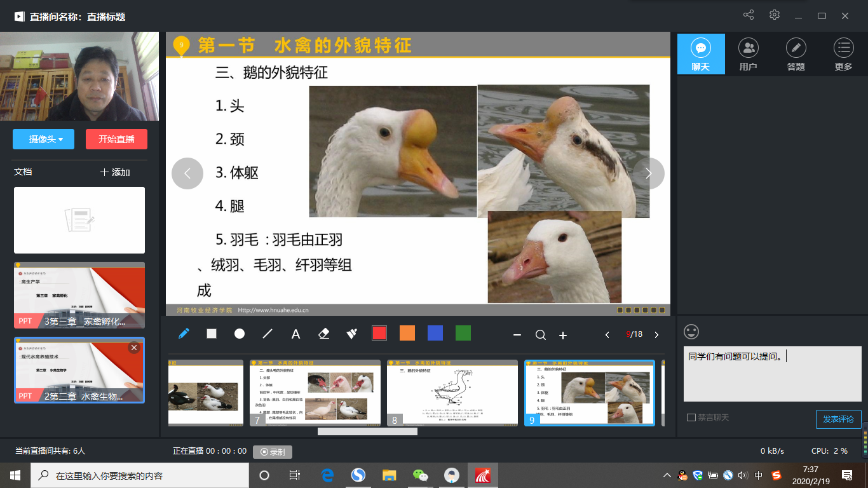Choose the red color swatch
This screenshot has height=488, width=868.
coord(379,333)
